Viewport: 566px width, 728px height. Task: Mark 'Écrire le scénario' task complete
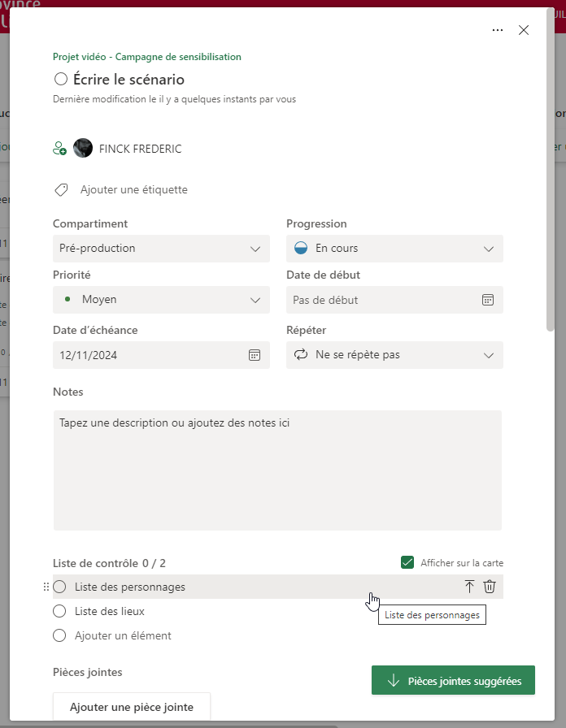(61, 79)
